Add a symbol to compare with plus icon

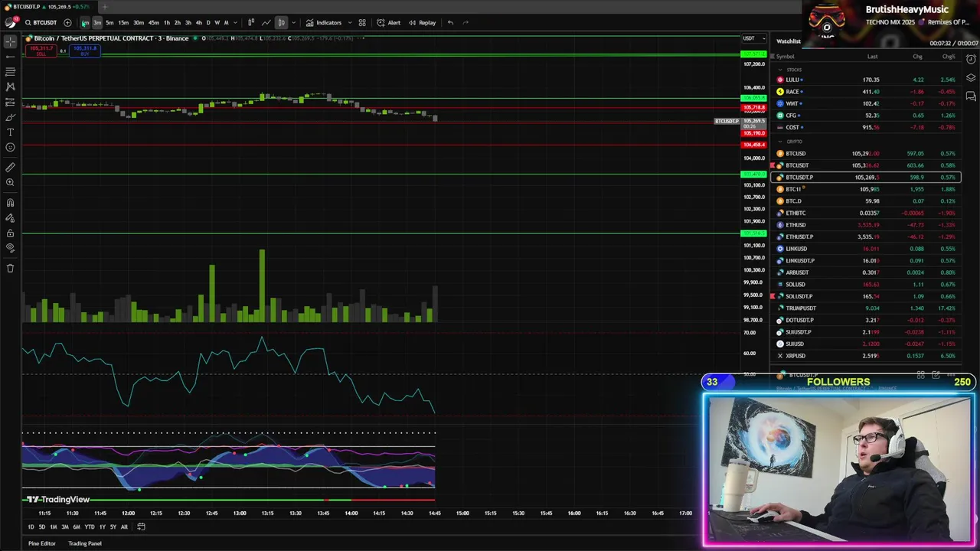[67, 22]
